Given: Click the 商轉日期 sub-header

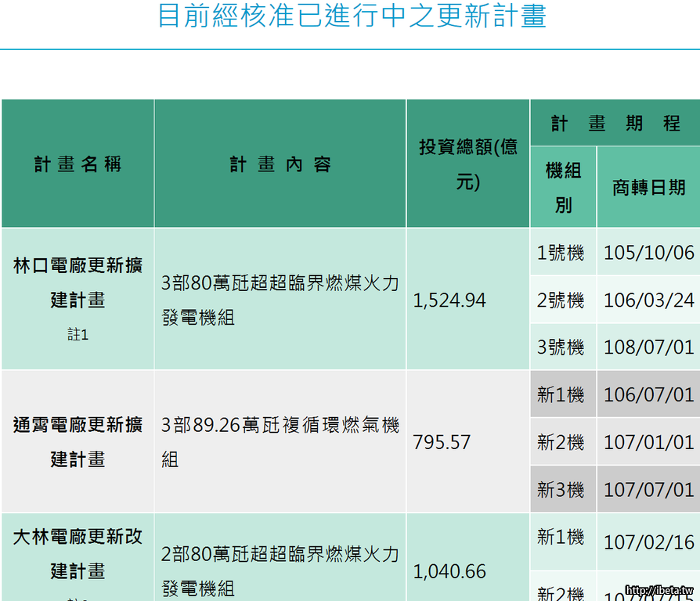Looking at the screenshot, I should (648, 187).
